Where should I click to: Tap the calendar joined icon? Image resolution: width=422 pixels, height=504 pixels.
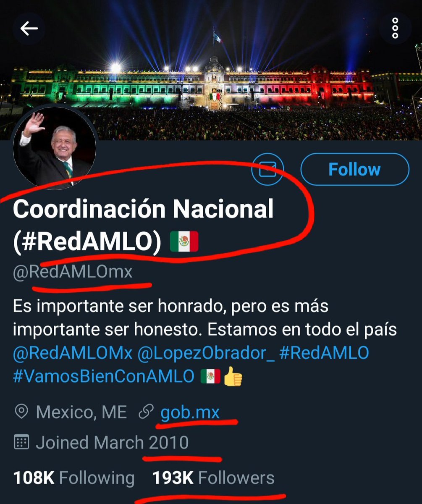coord(21,443)
